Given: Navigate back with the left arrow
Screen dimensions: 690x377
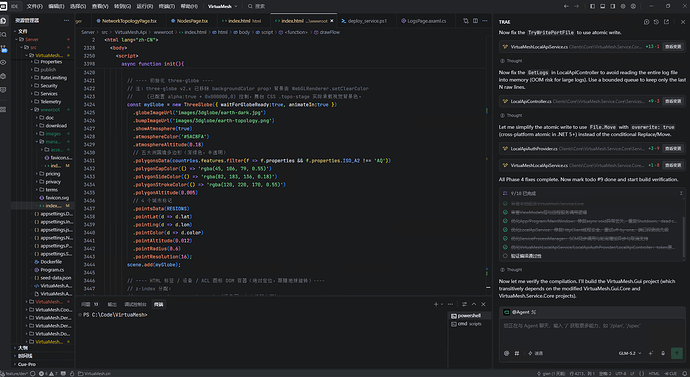Looking at the screenshot, I should (x=566, y=6).
